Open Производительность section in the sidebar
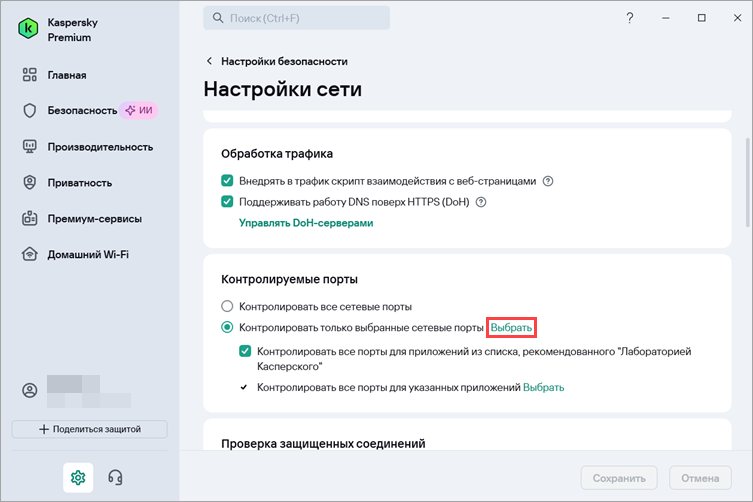Image resolution: width=753 pixels, height=502 pixels. 100,147
